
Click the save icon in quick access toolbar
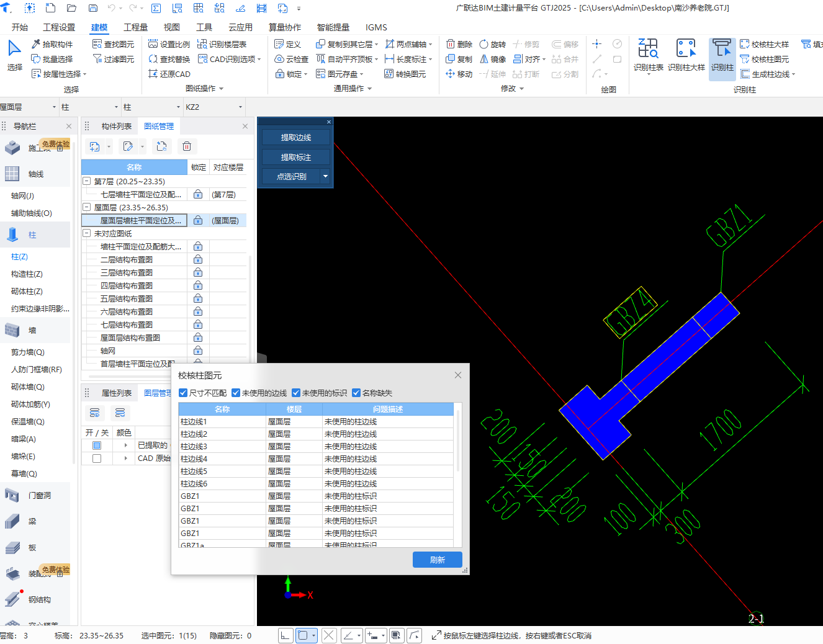tap(93, 8)
